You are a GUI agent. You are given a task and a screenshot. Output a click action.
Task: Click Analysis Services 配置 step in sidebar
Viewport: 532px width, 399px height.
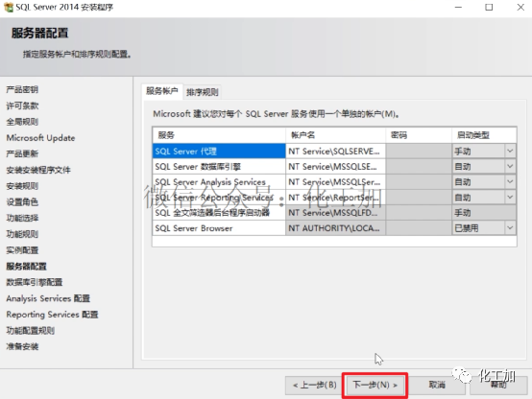pyautogui.click(x=48, y=298)
